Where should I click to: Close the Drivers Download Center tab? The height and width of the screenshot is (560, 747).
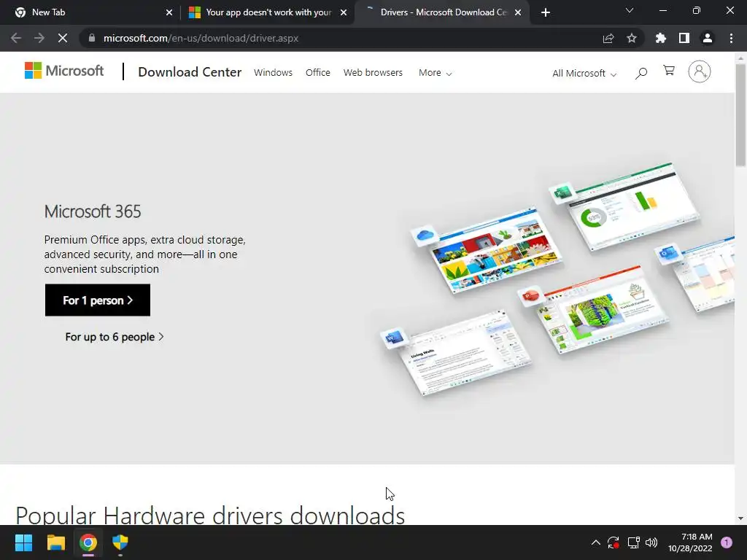point(518,12)
